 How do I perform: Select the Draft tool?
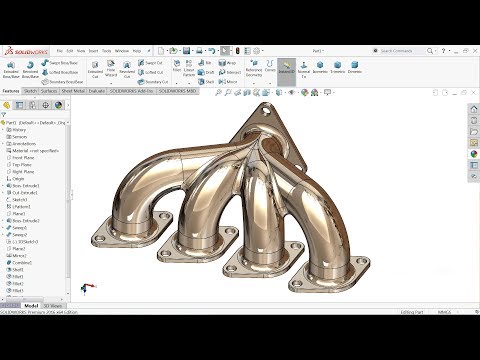[x=206, y=72]
